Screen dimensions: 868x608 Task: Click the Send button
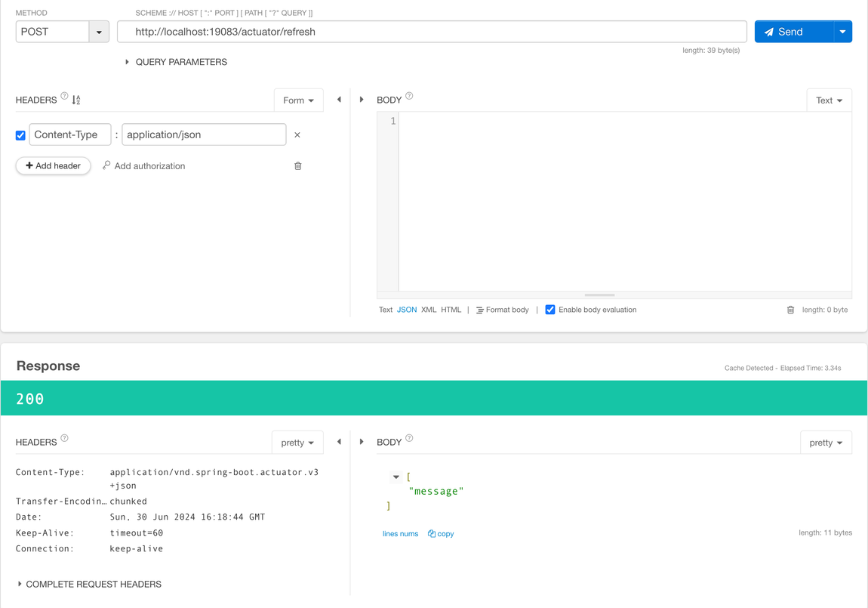(x=794, y=32)
